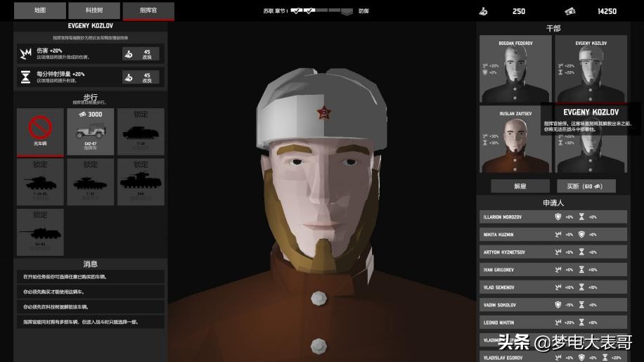The image size is (644, 362).
Task: Select Bogdan Fedorov's portrait card
Action: (x=515, y=69)
